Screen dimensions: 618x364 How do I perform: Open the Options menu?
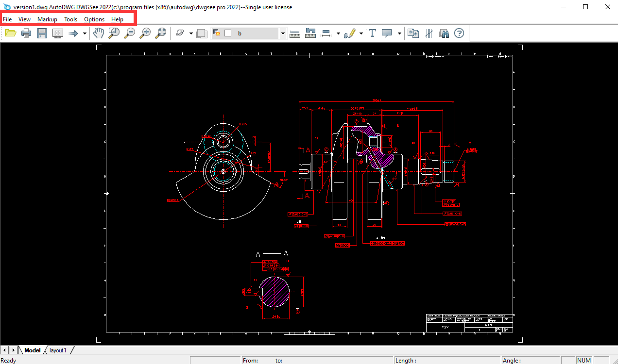click(x=94, y=19)
